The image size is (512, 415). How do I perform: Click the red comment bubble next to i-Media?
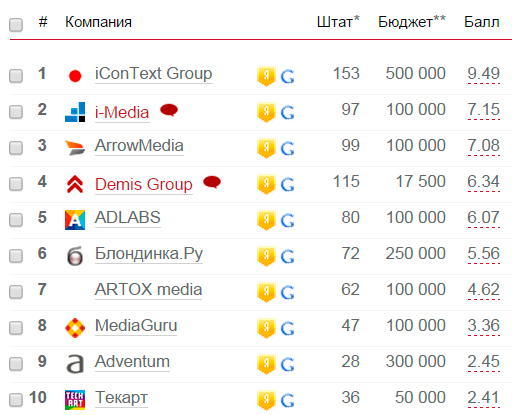pos(169,110)
